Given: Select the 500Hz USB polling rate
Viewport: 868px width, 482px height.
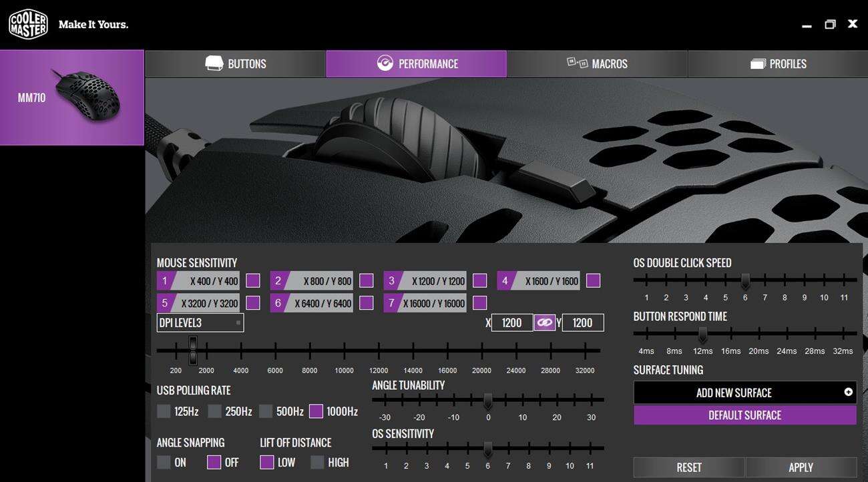Looking at the screenshot, I should (x=266, y=411).
